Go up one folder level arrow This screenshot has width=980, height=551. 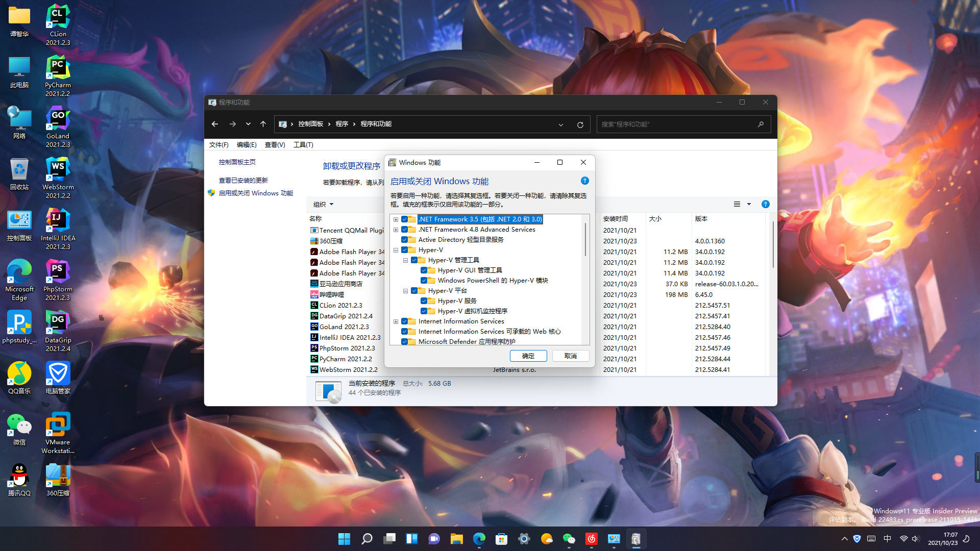(263, 124)
